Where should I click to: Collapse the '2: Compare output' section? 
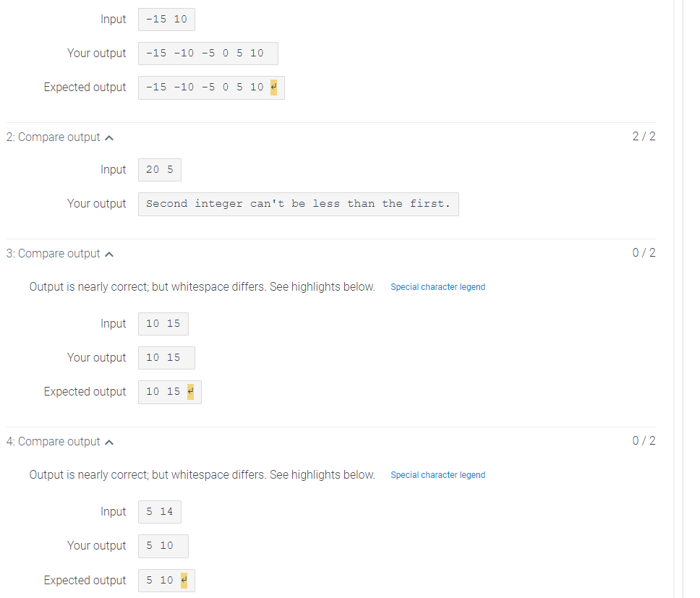tap(60, 137)
